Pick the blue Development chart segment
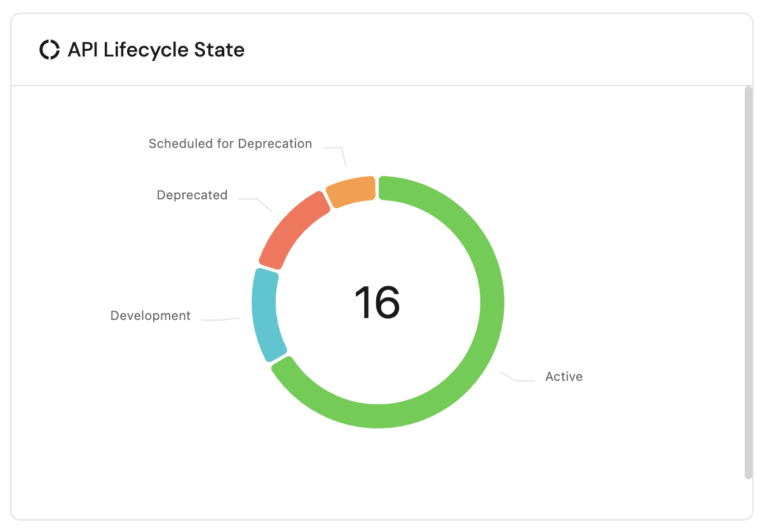Image resolution: width=765 pixels, height=532 pixels. tap(264, 314)
